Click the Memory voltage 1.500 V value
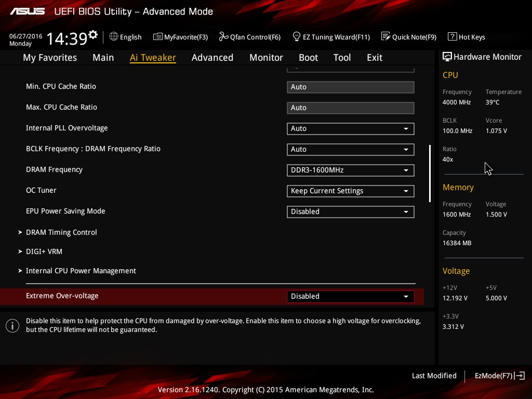Viewport: 532px width, 399px height. [496, 215]
